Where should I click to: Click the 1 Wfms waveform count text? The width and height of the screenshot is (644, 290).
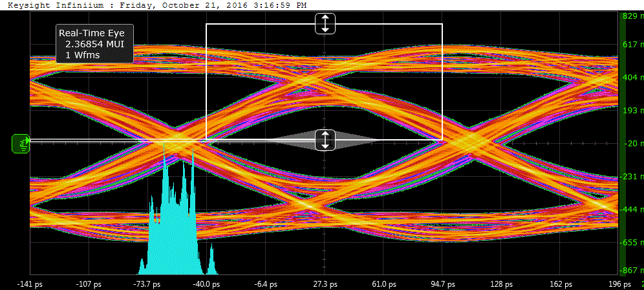[83, 55]
